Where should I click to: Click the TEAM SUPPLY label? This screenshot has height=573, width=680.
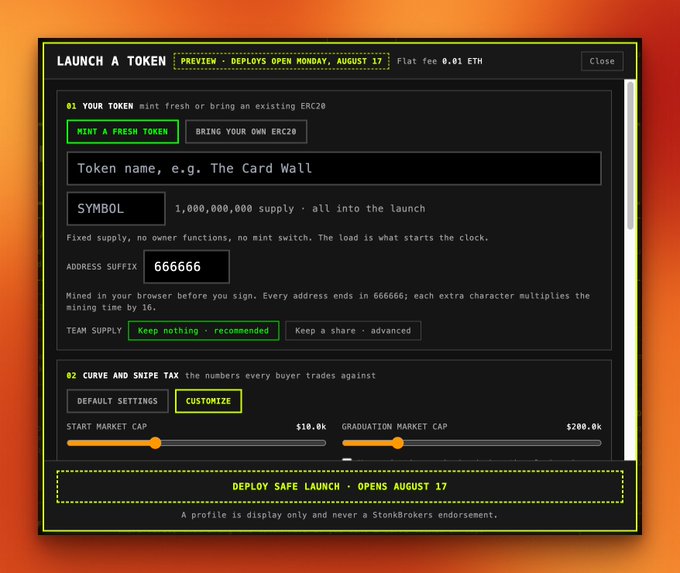94,331
